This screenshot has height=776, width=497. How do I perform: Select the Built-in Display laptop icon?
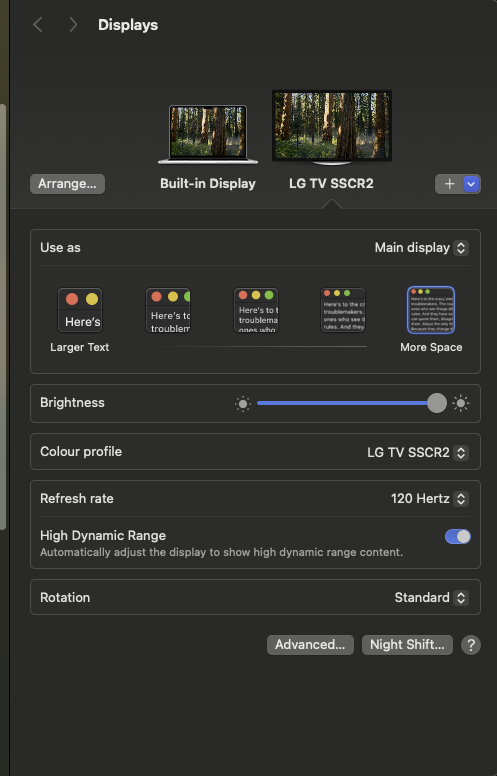pyautogui.click(x=208, y=134)
